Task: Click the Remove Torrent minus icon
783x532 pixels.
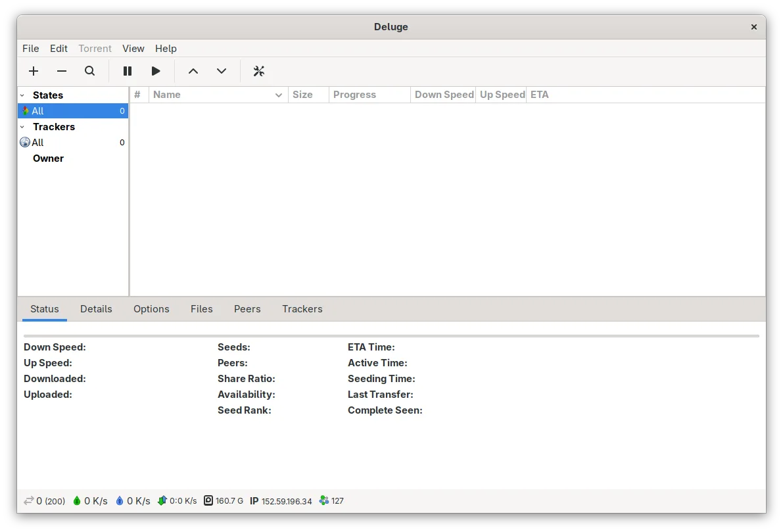Action: tap(61, 71)
